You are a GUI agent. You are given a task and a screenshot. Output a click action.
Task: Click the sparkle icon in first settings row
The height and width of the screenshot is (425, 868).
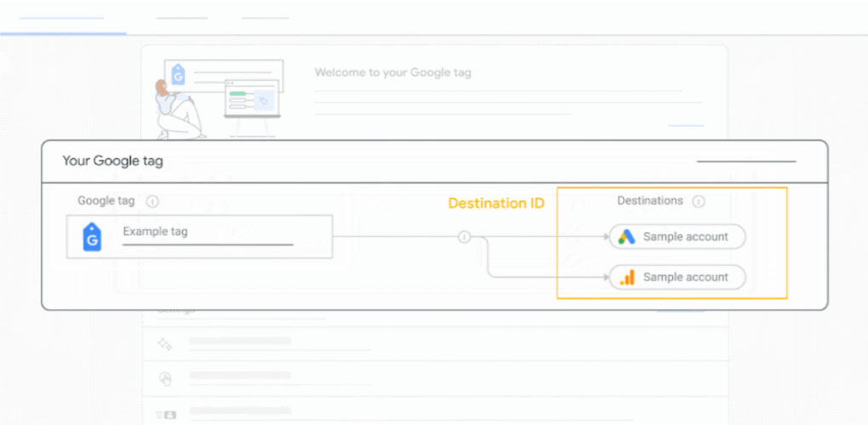(164, 343)
